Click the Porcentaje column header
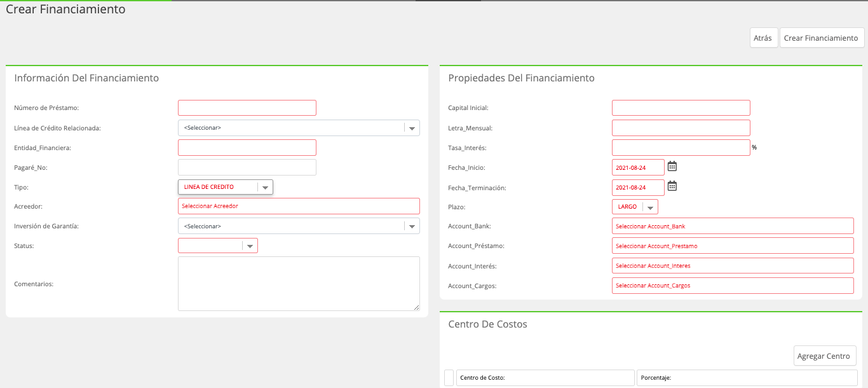Viewport: 868px width, 388px height. coord(747,378)
